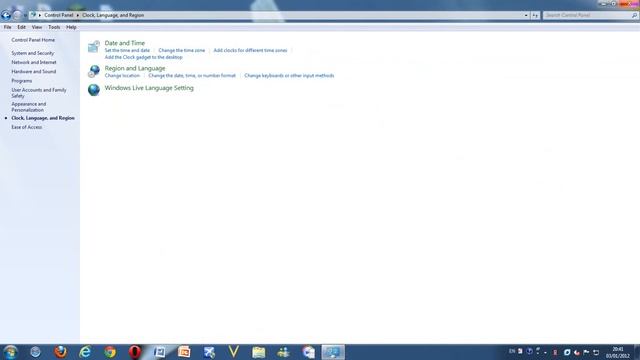Open Programs in sidebar
The width and height of the screenshot is (640, 360).
click(x=22, y=81)
